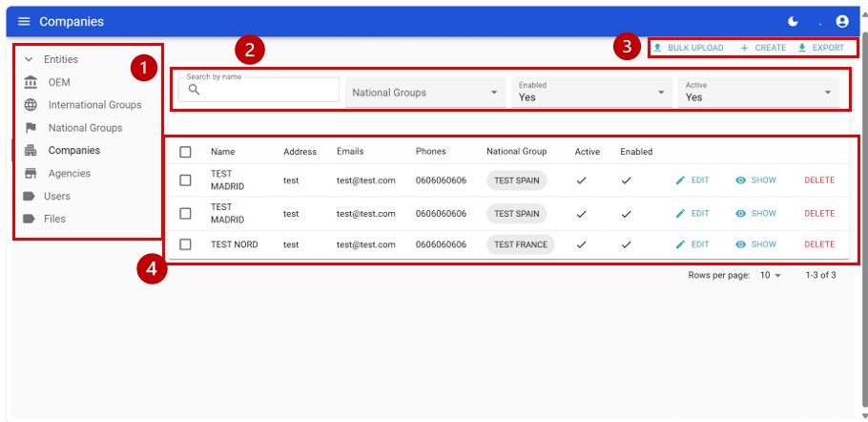
Task: Open the hamburger menu icon
Action: click(24, 22)
